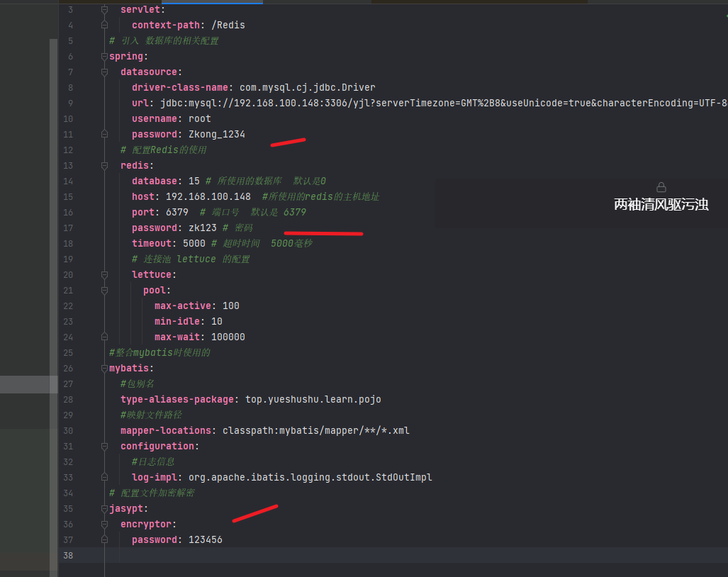Click the comment '# 配置文件加密解密'
Viewport: 728px width, 577px height.
tap(152, 493)
